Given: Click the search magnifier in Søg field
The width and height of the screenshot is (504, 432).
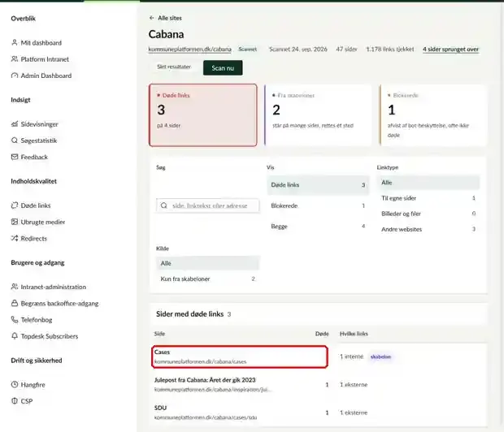Looking at the screenshot, I should pos(164,205).
